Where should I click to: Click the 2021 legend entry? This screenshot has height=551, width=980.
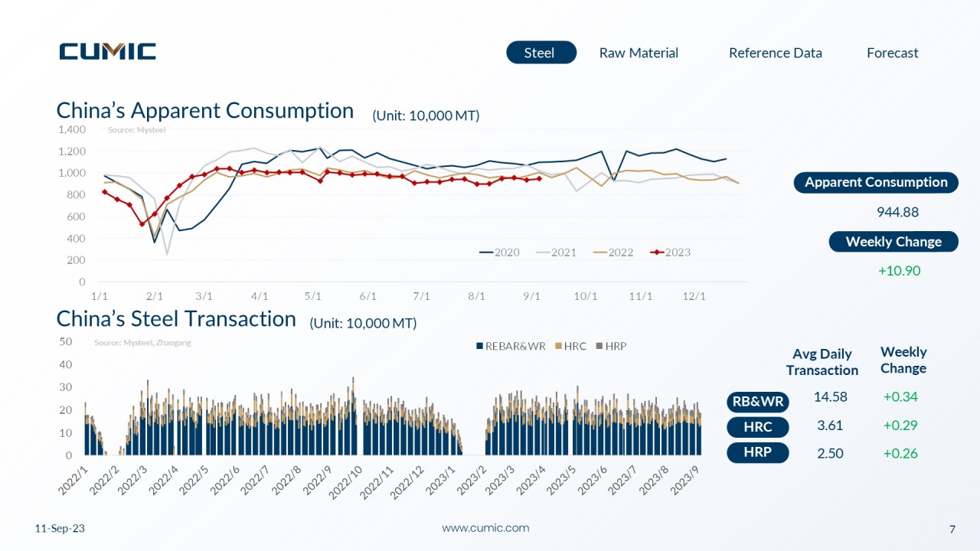556,253
